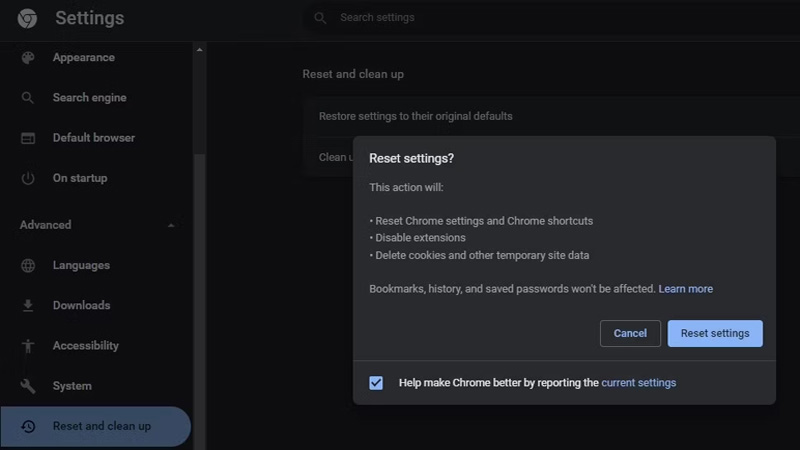800x450 pixels.
Task: Click the Disable extensions bullet text
Action: tap(420, 238)
